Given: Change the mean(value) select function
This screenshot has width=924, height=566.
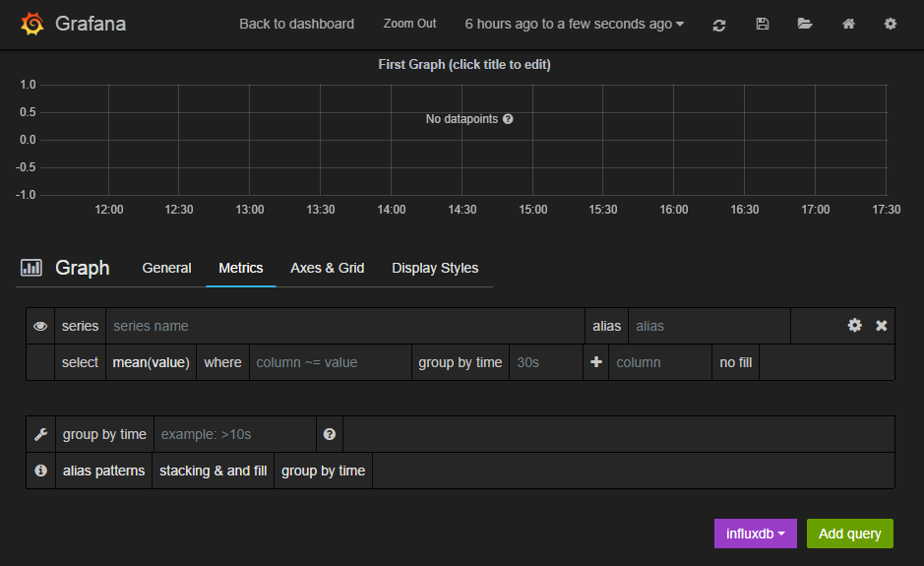Looking at the screenshot, I should coord(151,362).
